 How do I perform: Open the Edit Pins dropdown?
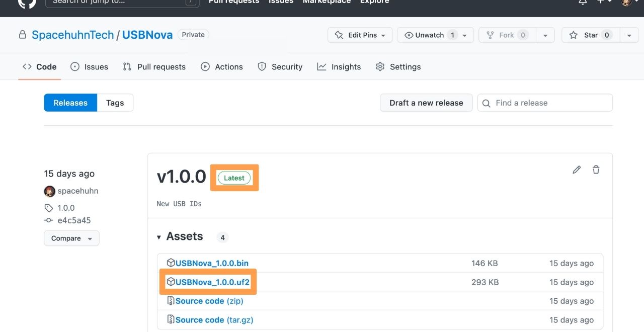[x=360, y=35]
